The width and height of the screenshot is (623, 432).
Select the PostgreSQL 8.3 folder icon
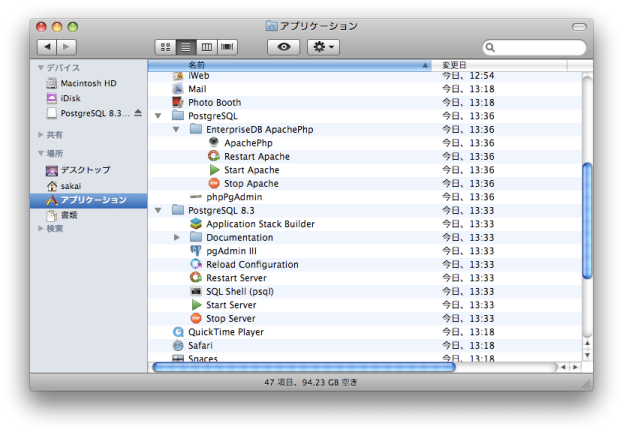178,210
